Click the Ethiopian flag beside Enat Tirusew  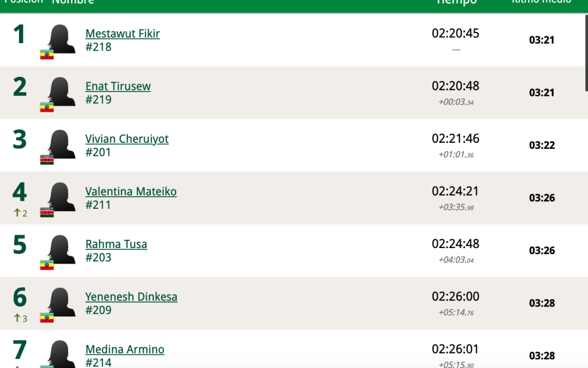[47, 107]
